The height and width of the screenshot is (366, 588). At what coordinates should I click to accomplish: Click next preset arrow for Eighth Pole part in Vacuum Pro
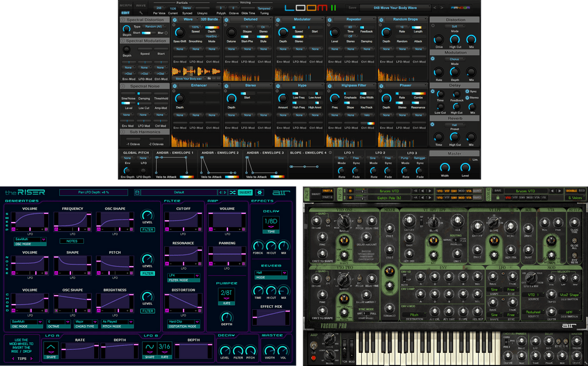[x=428, y=198]
